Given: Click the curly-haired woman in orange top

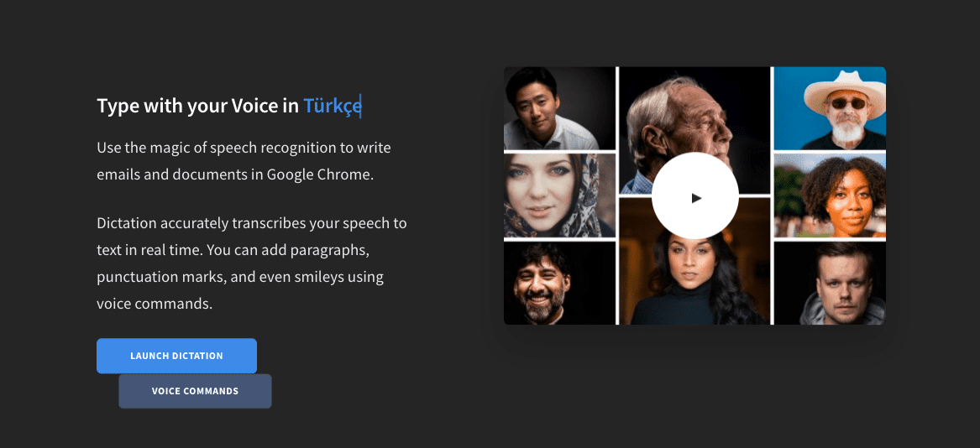Looking at the screenshot, I should click(x=830, y=195).
